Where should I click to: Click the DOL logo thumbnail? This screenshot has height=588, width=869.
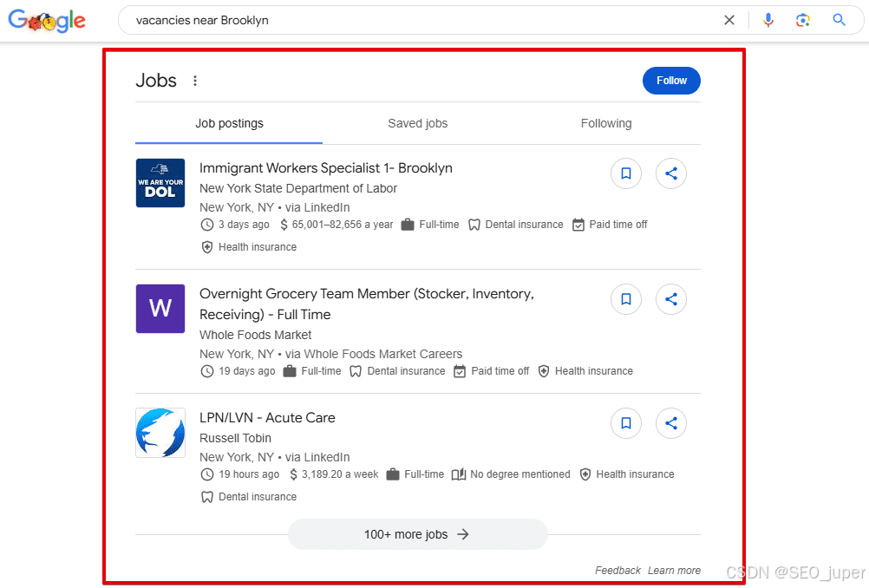point(160,183)
